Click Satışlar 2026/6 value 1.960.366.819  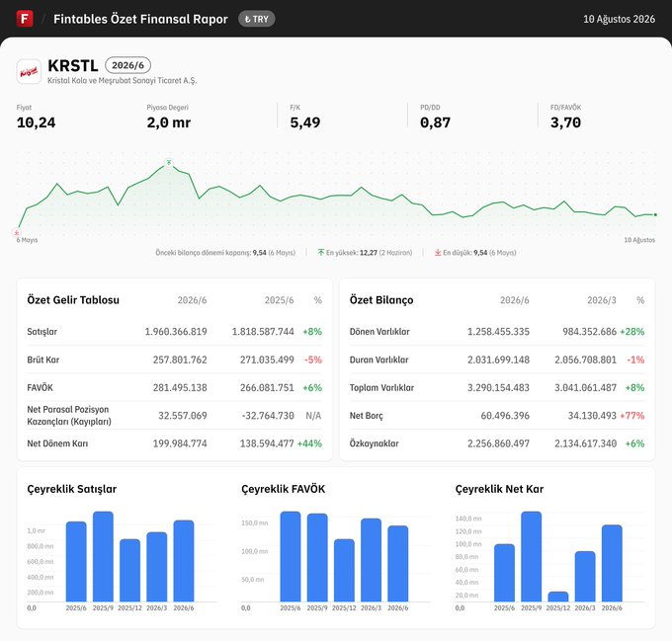point(176,332)
